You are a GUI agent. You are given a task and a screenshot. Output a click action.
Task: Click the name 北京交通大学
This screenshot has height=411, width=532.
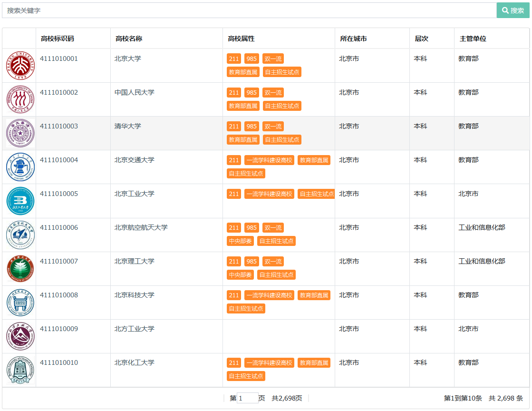(x=135, y=160)
